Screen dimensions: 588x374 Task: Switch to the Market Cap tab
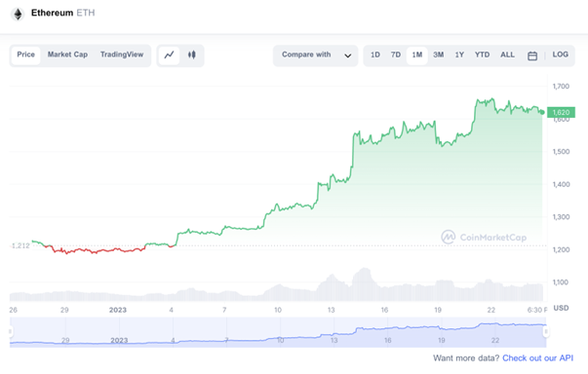tap(67, 55)
